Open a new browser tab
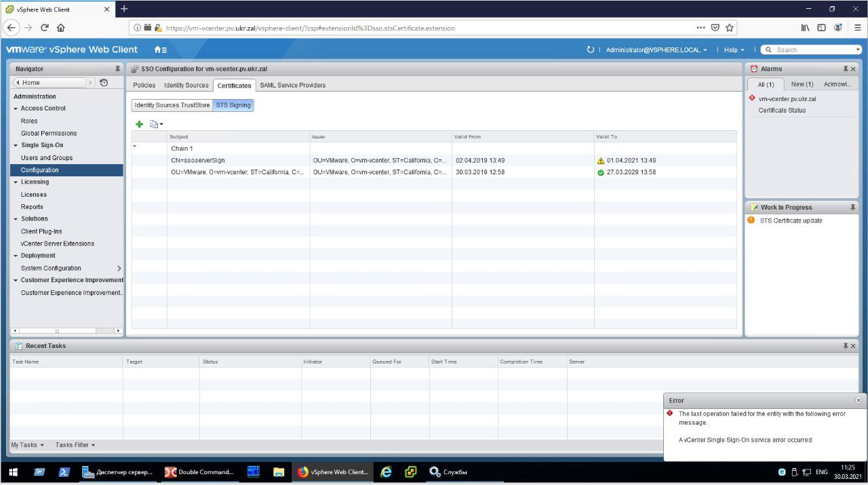868x485 pixels. [125, 9]
